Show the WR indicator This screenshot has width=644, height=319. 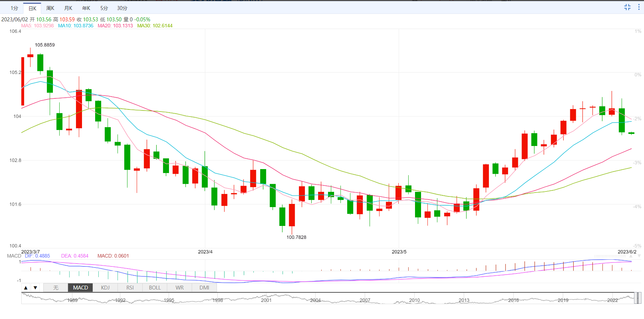tap(180, 288)
